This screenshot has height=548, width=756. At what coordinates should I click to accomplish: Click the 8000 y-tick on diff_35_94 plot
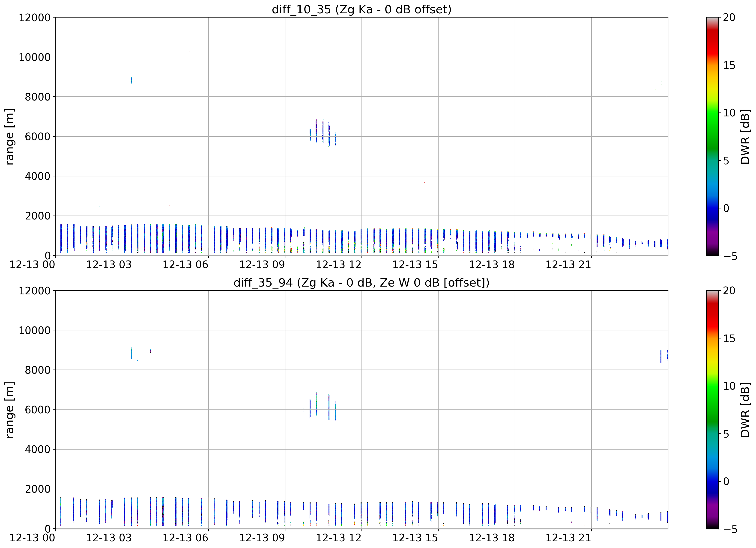coord(38,370)
